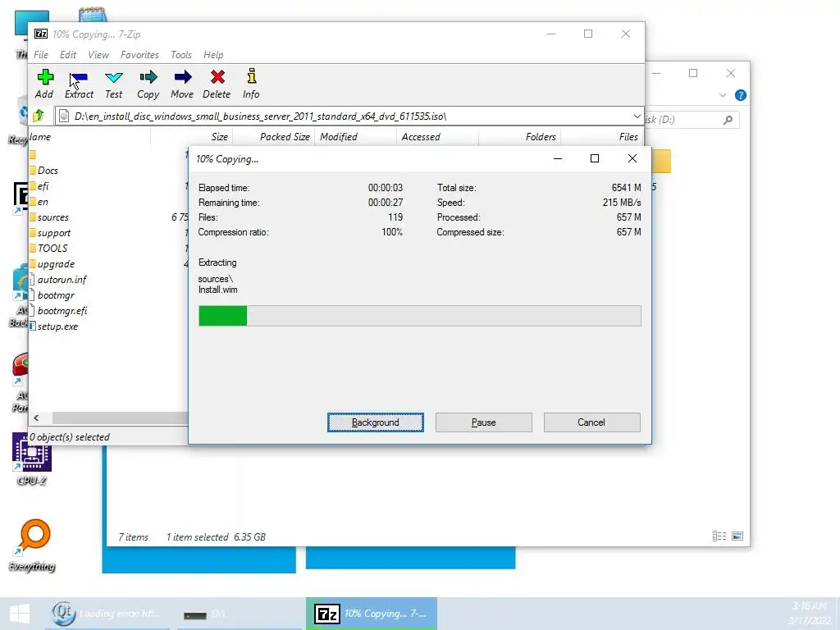This screenshot has width=840, height=630.
Task: Cancel the copying operation
Action: click(591, 422)
